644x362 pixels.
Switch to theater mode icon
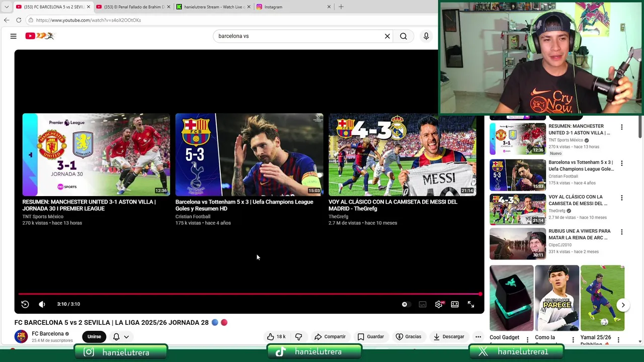tap(455, 304)
